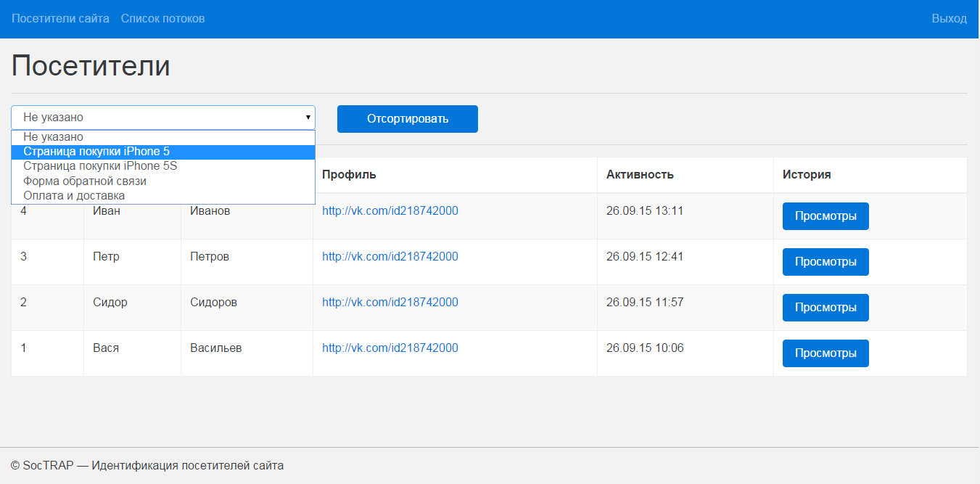Click the Выход logout link
This screenshot has width=980, height=484.
(949, 18)
